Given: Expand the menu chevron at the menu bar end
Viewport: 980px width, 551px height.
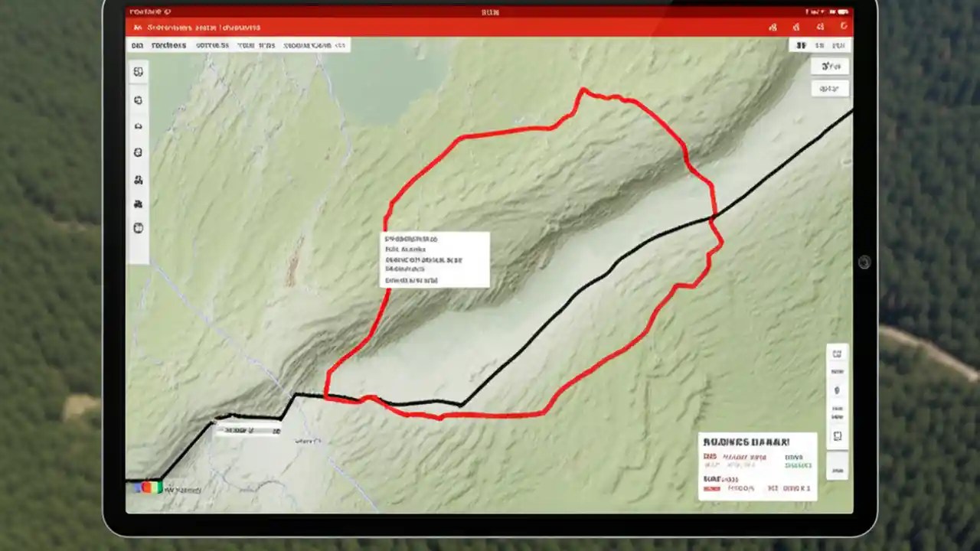Looking at the screenshot, I should click(x=341, y=45).
